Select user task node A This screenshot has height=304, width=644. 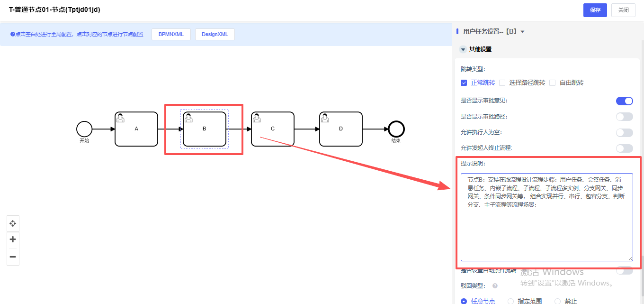point(136,129)
